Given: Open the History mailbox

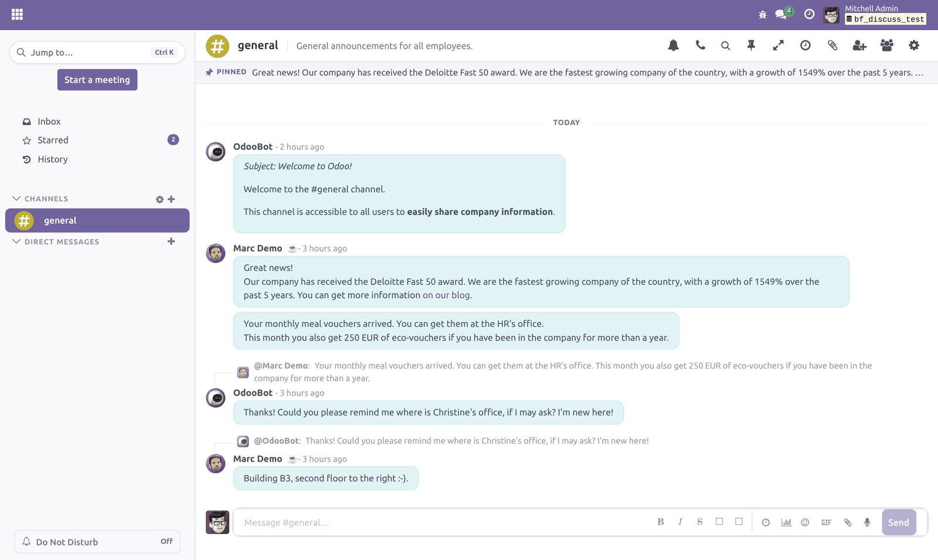Looking at the screenshot, I should pyautogui.click(x=97, y=159).
